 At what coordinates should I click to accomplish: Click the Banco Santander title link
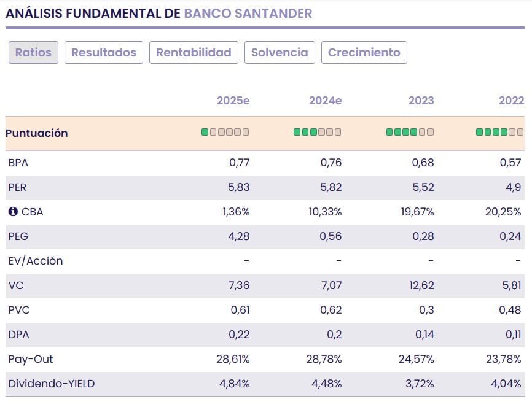pyautogui.click(x=248, y=14)
